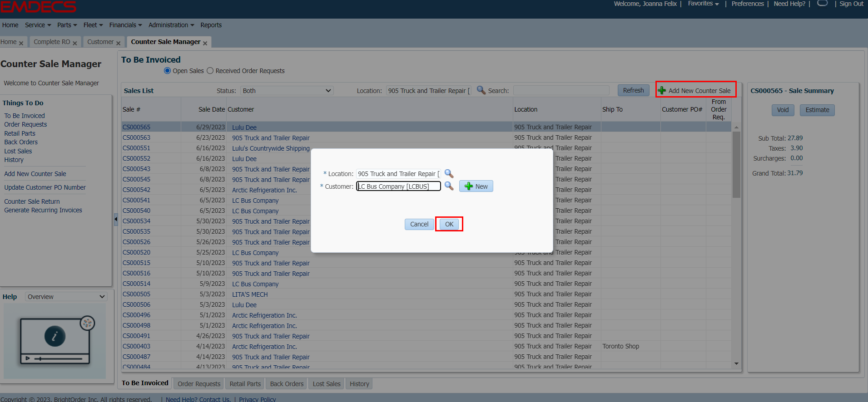Click the Location field in dialog
The height and width of the screenshot is (402, 868).
pos(398,174)
